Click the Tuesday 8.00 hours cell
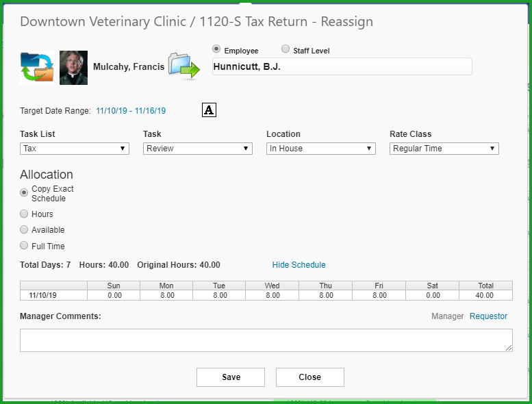This screenshot has height=404, width=532. [x=219, y=295]
